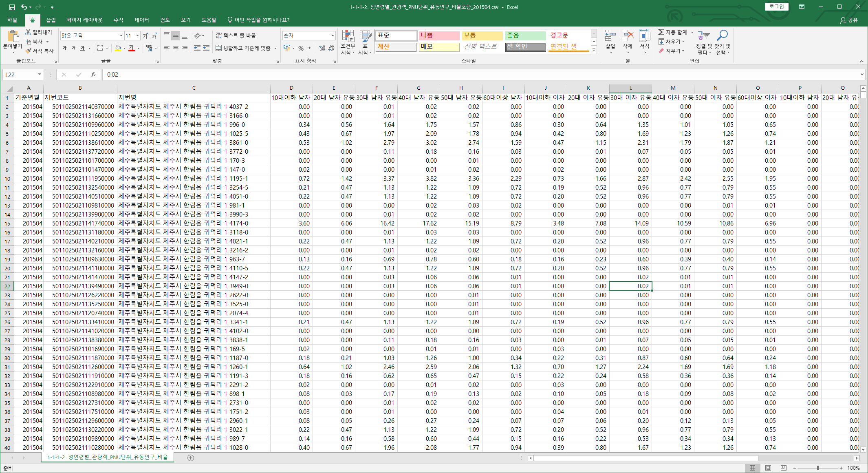Open Find and Select (찾기 및 선택) magnifier
Image resolution: width=868 pixels, height=473 pixels.
pyautogui.click(x=723, y=36)
